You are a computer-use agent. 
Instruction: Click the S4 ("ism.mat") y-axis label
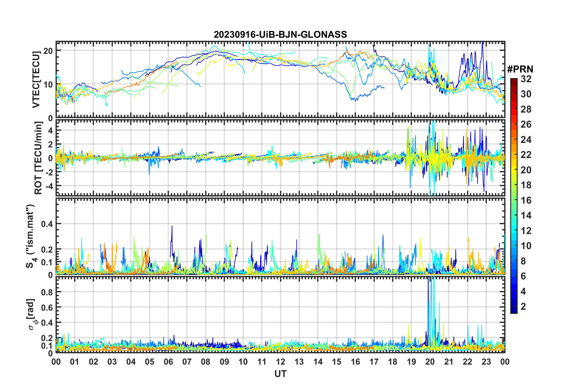coord(31,236)
